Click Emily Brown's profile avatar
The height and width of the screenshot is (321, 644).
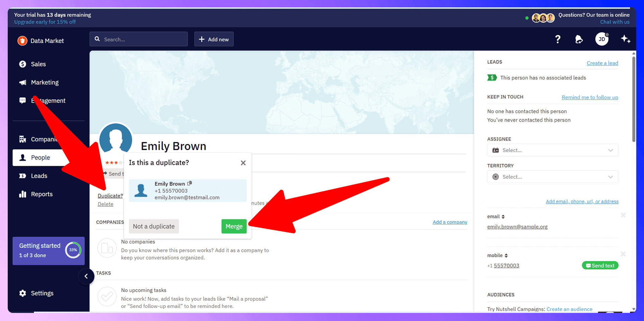tap(116, 138)
